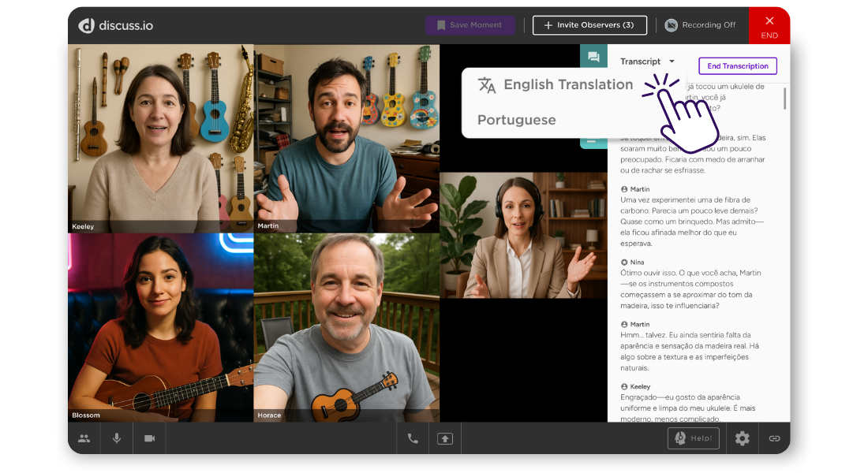Select Martin's video tile
868x473 pixels.
(346, 138)
